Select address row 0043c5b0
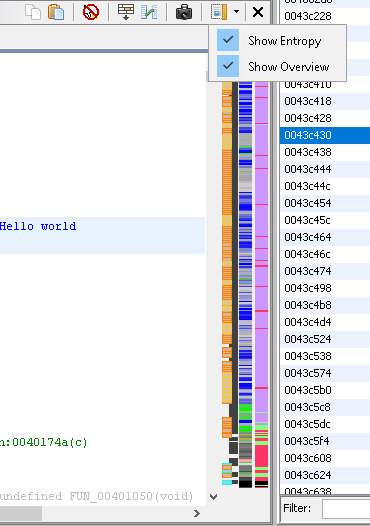This screenshot has height=526, width=370. tap(325, 390)
